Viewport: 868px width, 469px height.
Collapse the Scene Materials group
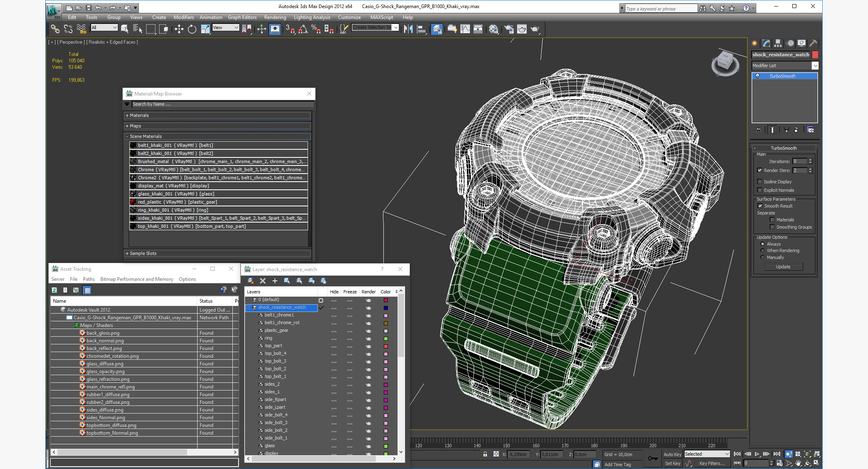[x=218, y=136]
